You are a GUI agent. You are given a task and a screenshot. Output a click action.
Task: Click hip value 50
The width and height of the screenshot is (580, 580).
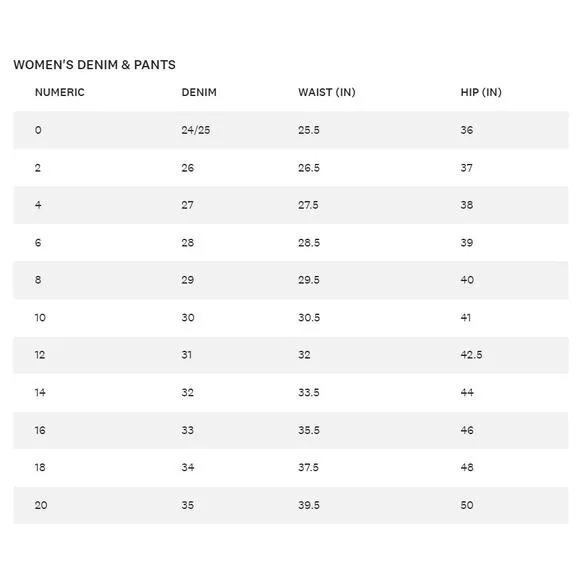click(x=467, y=505)
